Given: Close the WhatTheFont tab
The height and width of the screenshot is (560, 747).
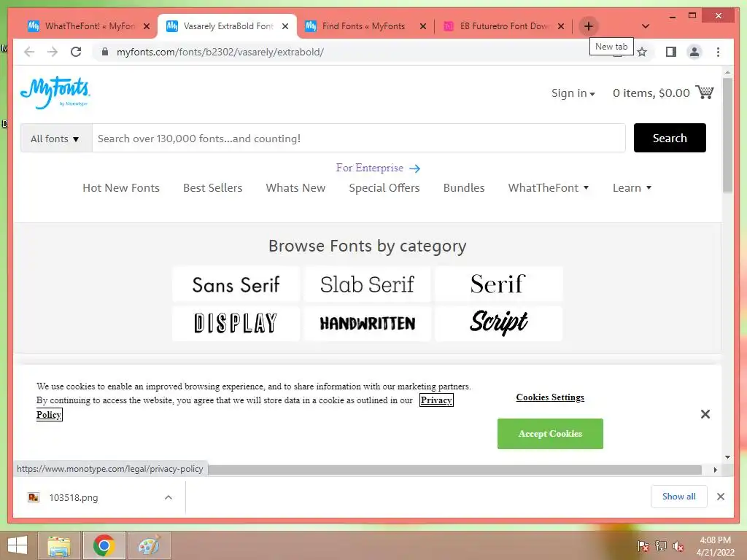Looking at the screenshot, I should click(147, 26).
